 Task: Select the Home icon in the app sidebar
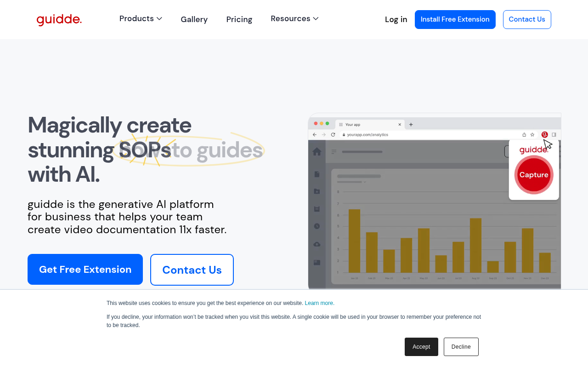[317, 151]
